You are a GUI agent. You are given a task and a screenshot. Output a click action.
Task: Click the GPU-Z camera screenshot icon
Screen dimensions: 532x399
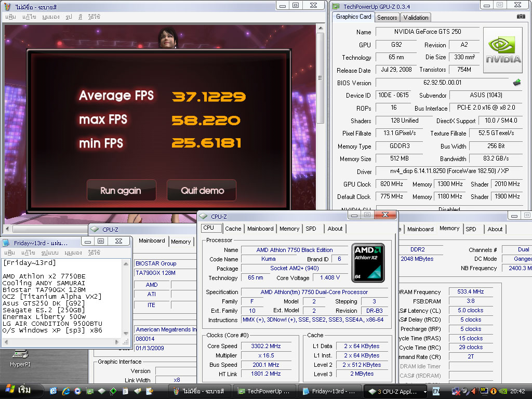click(x=521, y=17)
